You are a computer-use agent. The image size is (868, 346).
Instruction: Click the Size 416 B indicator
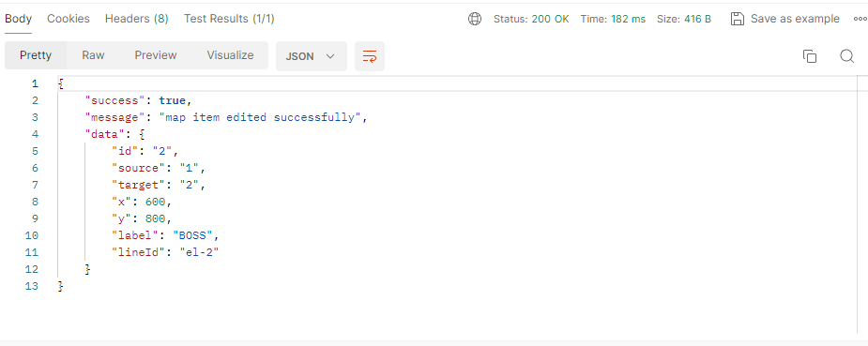(684, 19)
